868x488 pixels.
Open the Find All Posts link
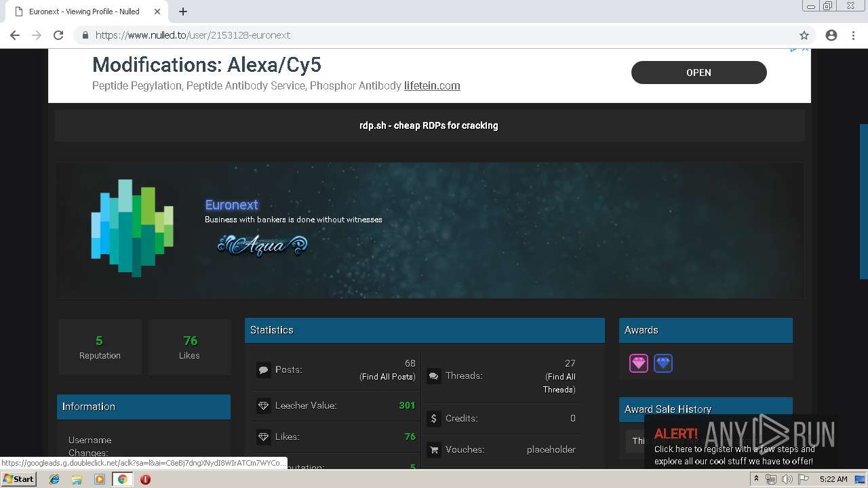click(x=387, y=377)
